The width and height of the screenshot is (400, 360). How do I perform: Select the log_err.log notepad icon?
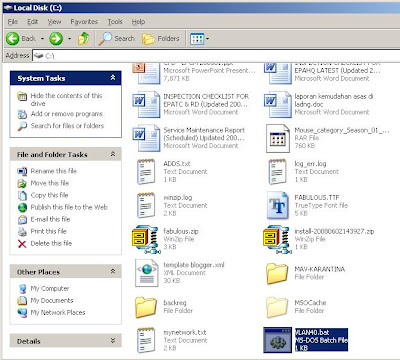[x=277, y=172]
